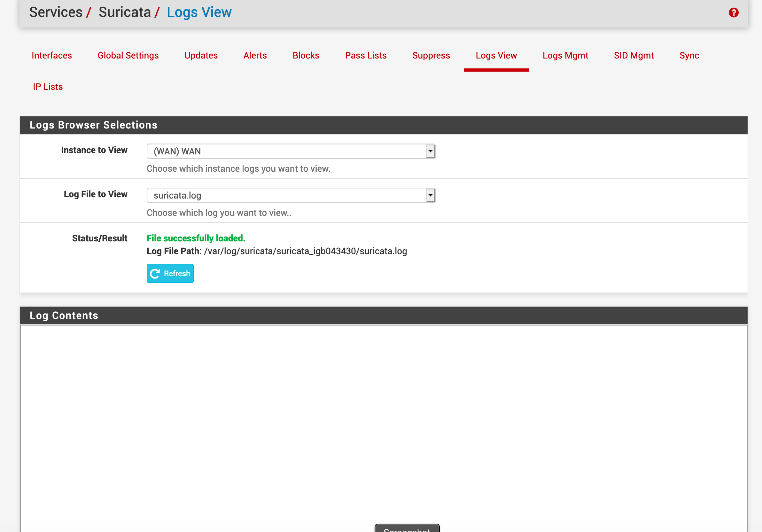Click the Refresh button

170,273
